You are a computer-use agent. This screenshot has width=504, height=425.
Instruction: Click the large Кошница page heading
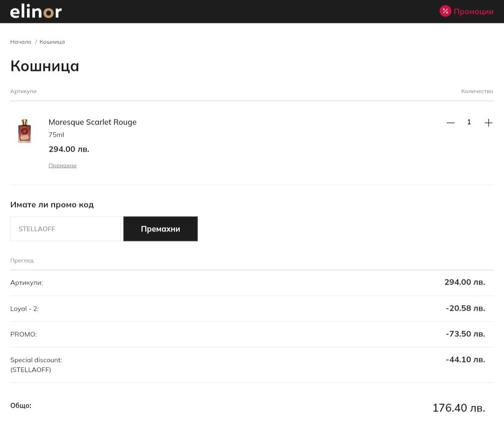45,66
